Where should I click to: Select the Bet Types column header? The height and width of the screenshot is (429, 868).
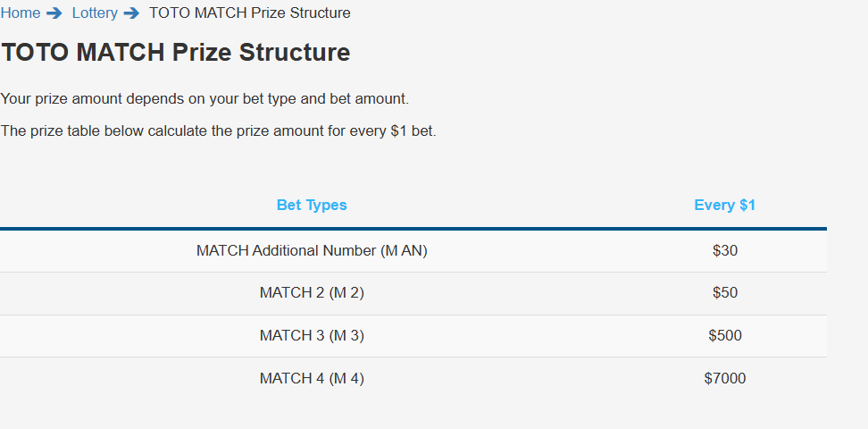tap(312, 205)
